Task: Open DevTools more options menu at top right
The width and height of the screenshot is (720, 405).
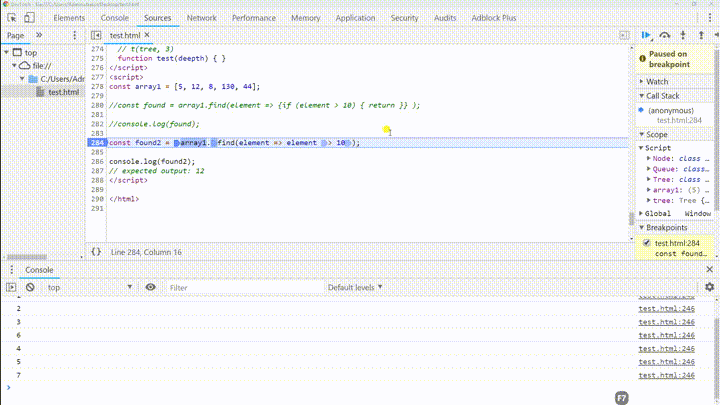Action: [710, 18]
